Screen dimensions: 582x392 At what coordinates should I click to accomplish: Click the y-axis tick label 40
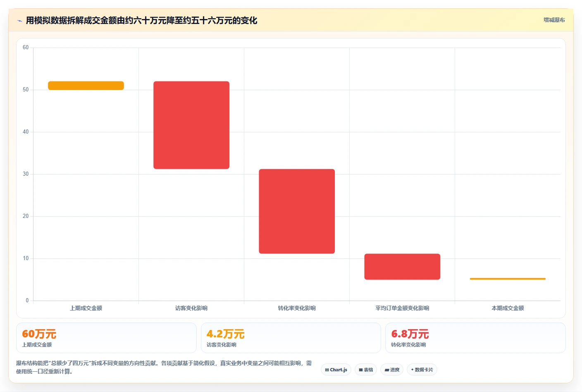(26, 132)
